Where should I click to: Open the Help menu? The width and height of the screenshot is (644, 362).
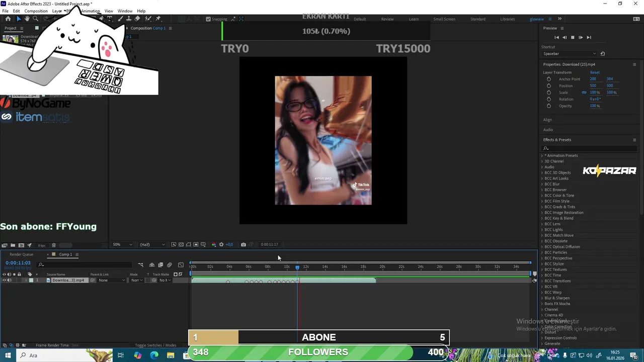pyautogui.click(x=141, y=11)
